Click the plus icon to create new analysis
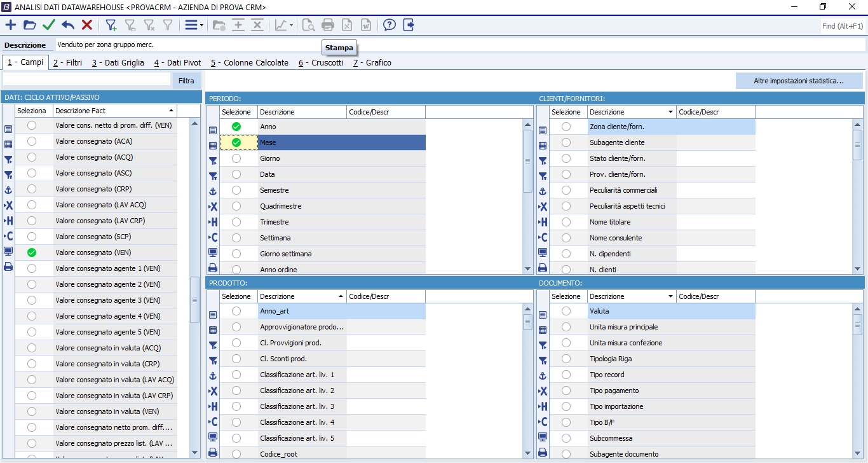 (x=11, y=25)
